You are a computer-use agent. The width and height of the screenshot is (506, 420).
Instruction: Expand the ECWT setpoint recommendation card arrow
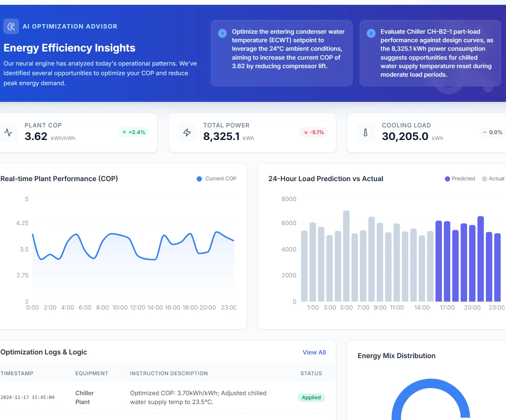(x=222, y=33)
